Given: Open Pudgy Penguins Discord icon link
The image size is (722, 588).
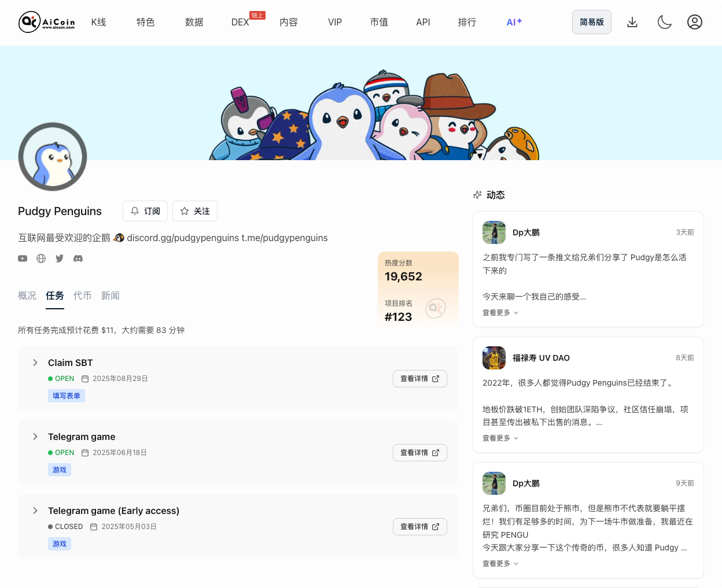Looking at the screenshot, I should 78,258.
